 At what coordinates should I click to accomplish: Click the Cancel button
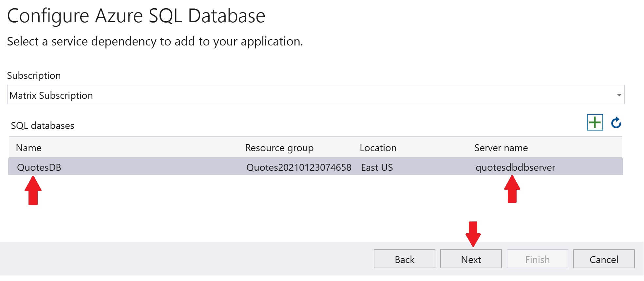coord(604,259)
